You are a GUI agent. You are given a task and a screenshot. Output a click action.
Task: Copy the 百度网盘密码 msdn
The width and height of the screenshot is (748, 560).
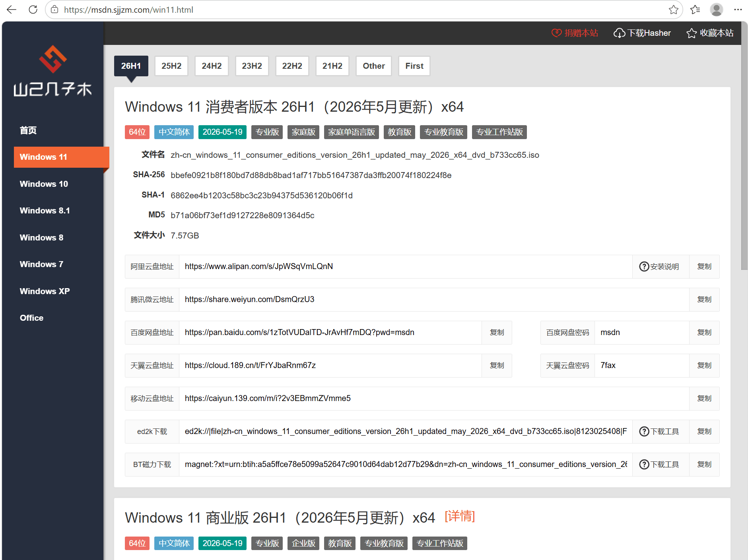click(704, 333)
